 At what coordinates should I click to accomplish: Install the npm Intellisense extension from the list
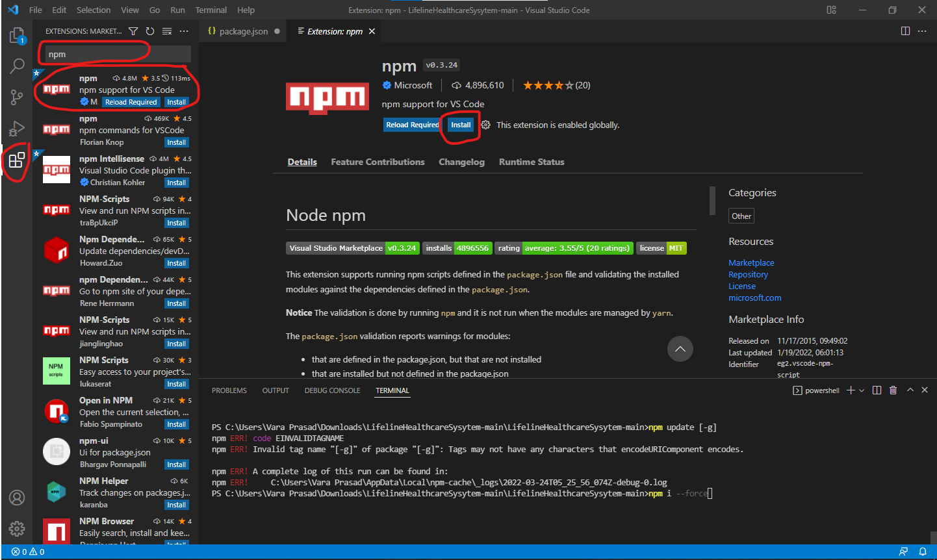(x=176, y=183)
